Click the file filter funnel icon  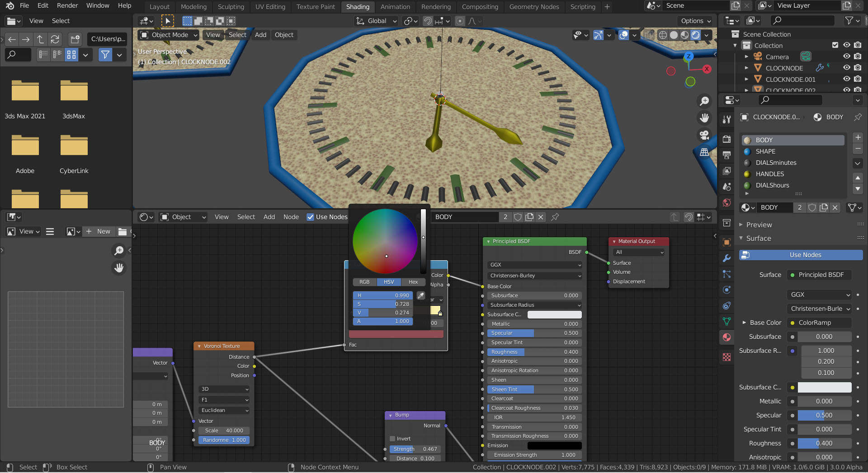pos(105,55)
